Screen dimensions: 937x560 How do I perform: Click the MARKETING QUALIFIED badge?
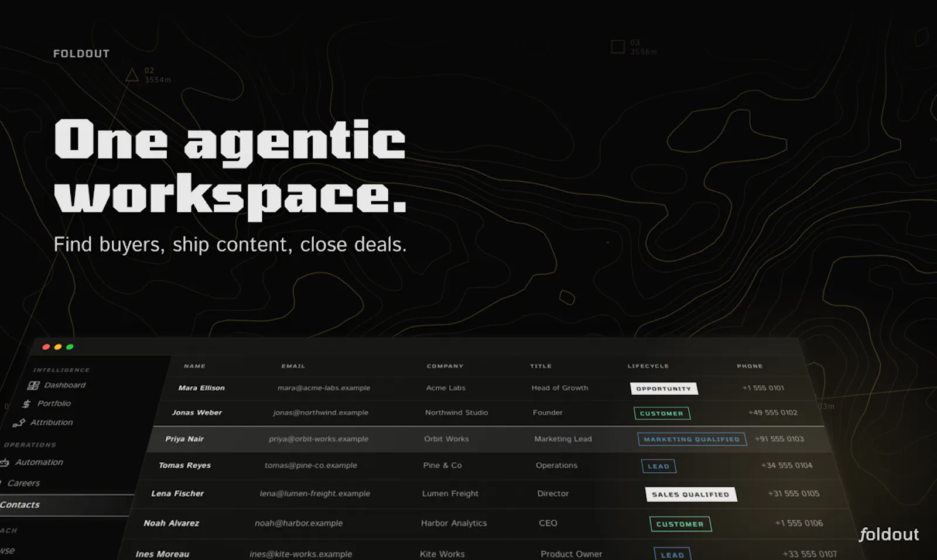[692, 439]
